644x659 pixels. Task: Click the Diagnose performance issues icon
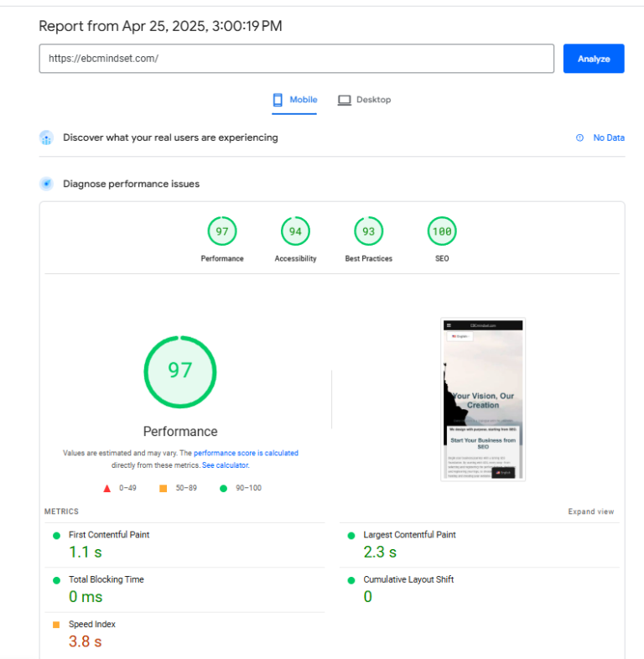click(46, 184)
